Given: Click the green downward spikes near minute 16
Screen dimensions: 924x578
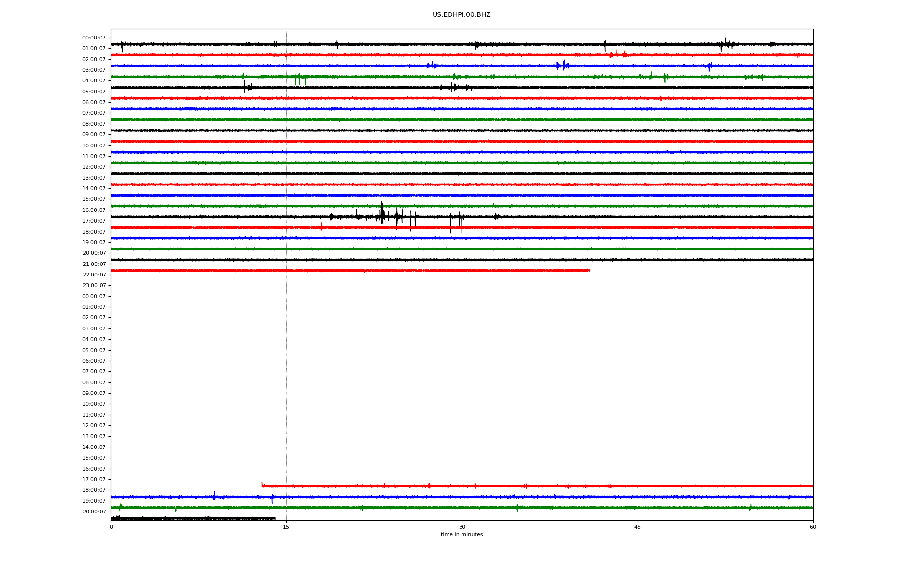Looking at the screenshot, I should click(300, 79).
